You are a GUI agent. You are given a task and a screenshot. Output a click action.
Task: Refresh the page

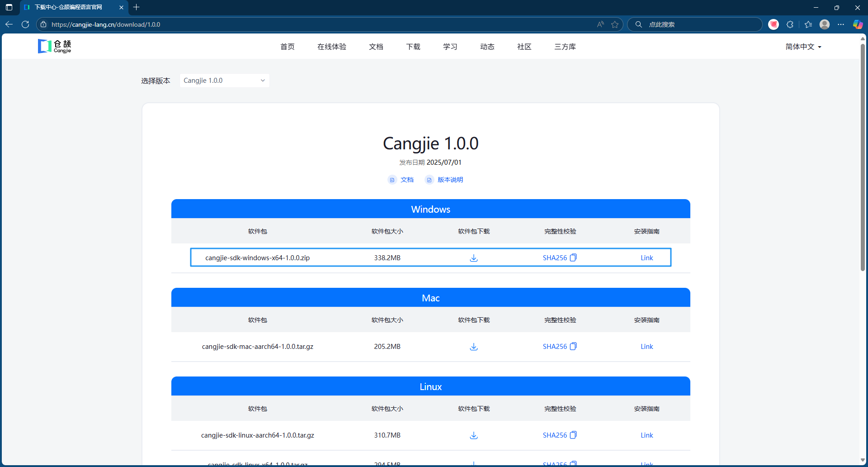tap(25, 24)
